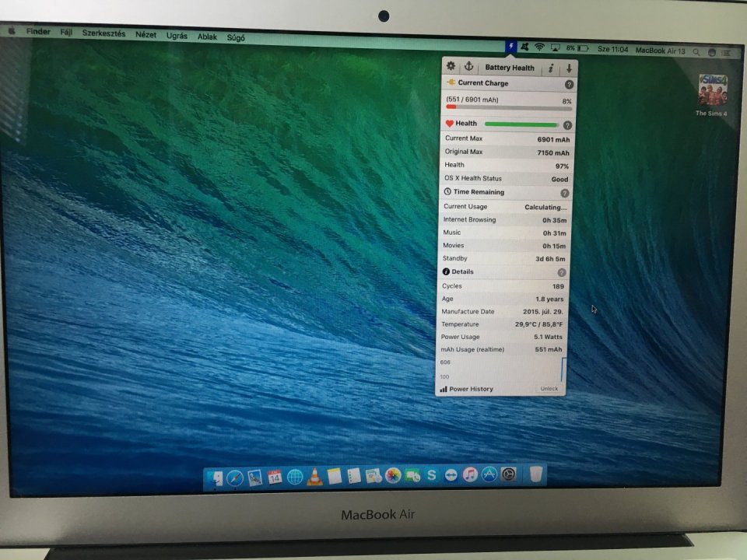
Task: Launch Safari from the Dock
Action: tap(235, 478)
